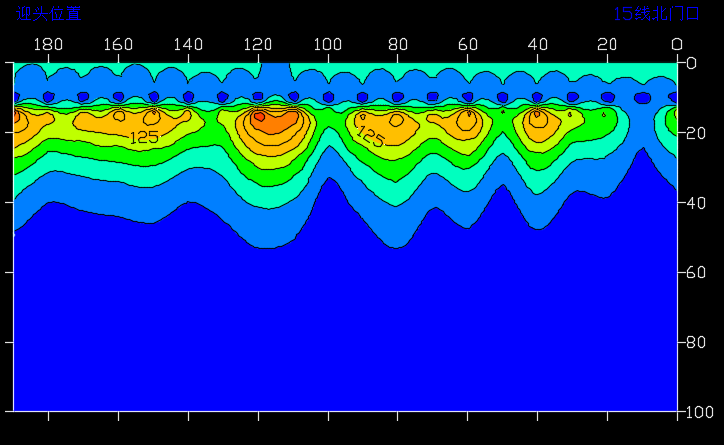Click the 60 tick label on top axis
The height and width of the screenshot is (445, 724).
click(x=467, y=44)
